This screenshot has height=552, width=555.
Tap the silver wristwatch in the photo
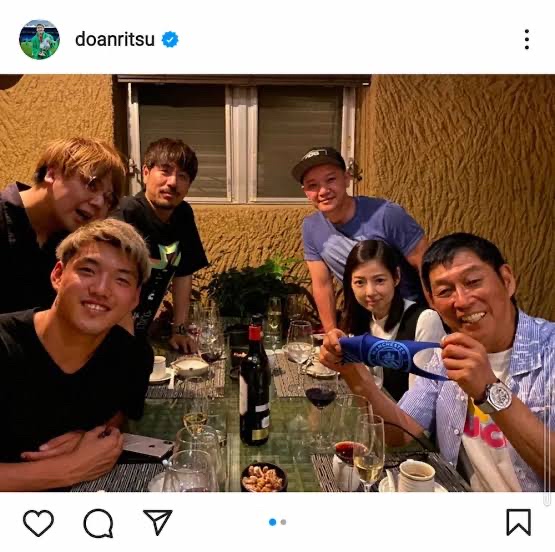[x=496, y=397]
